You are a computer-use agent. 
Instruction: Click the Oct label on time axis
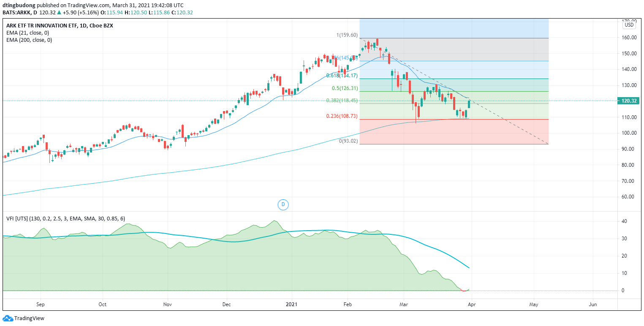coord(102,304)
